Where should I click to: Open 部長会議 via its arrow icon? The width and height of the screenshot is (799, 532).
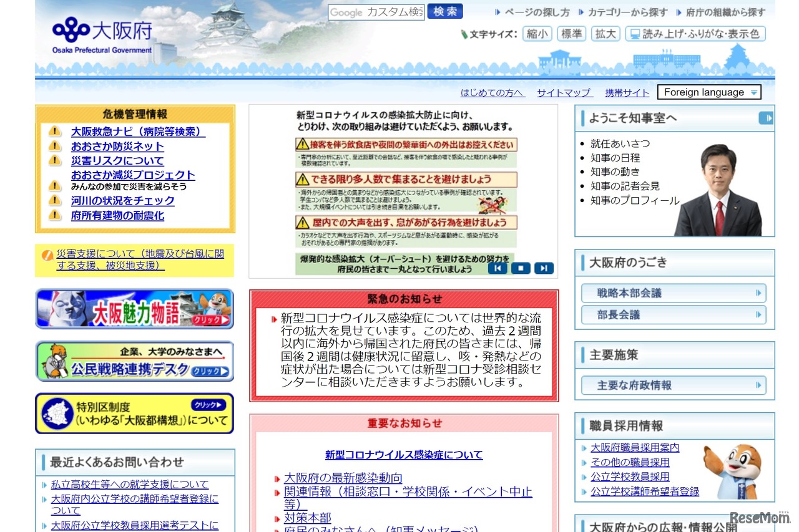coord(758,314)
